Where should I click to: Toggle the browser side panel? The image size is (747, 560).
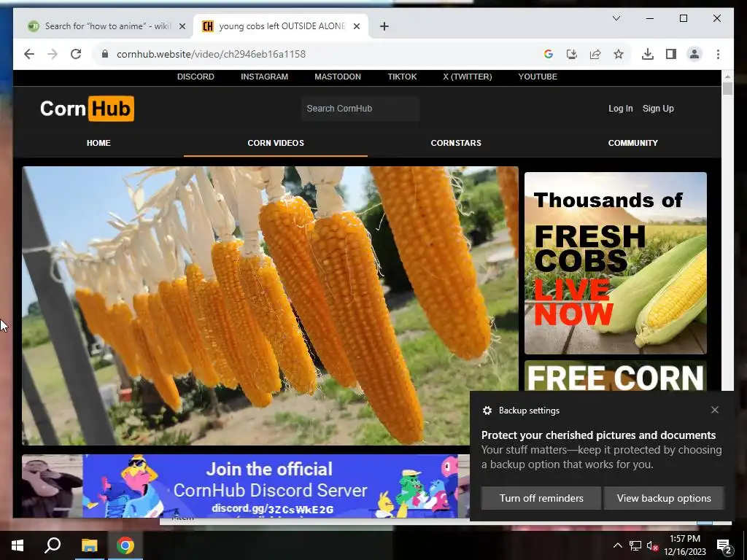[671, 54]
